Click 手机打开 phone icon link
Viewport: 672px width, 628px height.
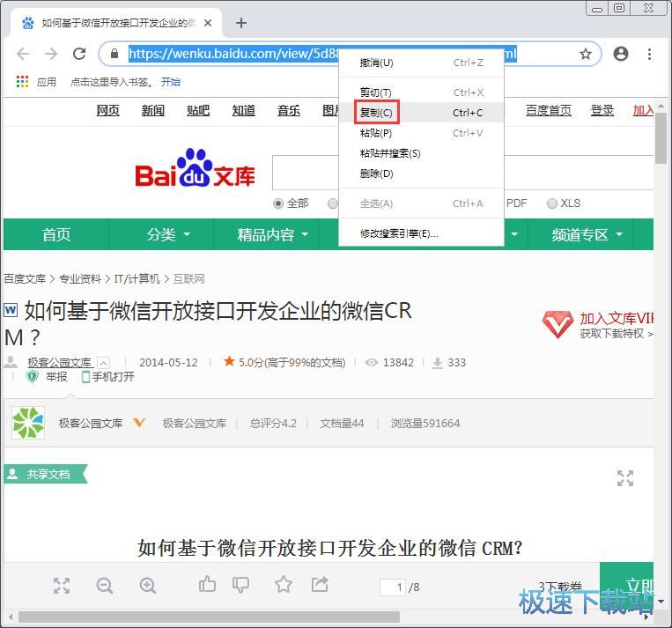pyautogui.click(x=108, y=377)
